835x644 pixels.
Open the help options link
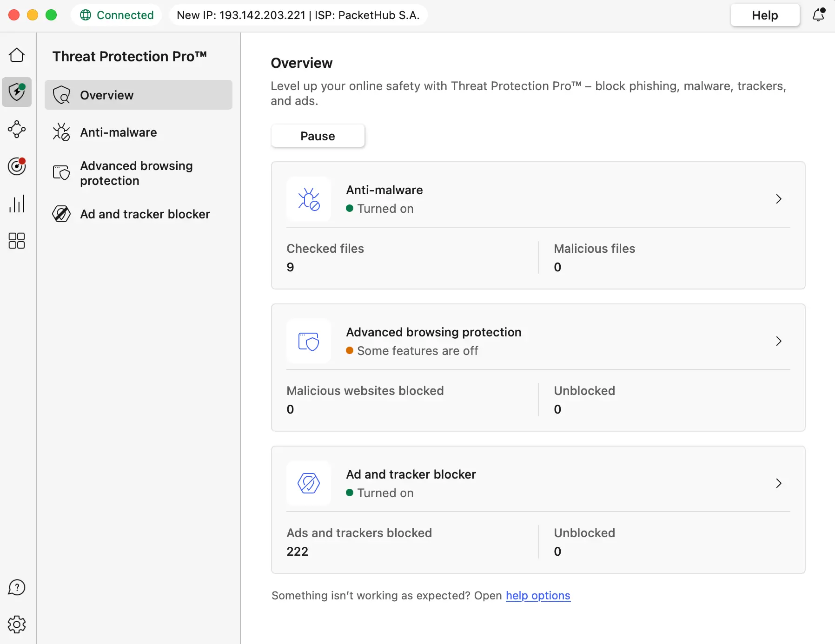(x=537, y=596)
